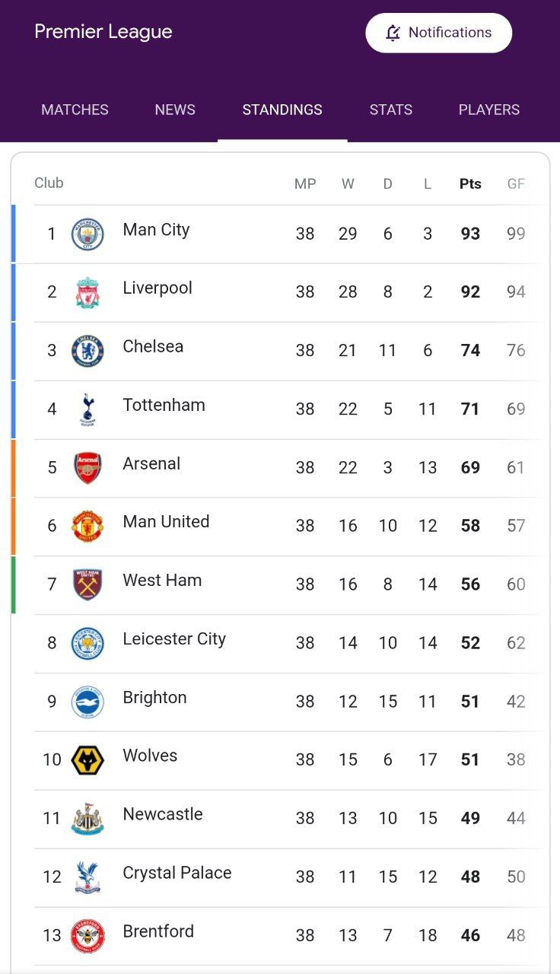Image resolution: width=560 pixels, height=974 pixels.
Task: Click the Liverpool club crest
Action: pos(87,292)
